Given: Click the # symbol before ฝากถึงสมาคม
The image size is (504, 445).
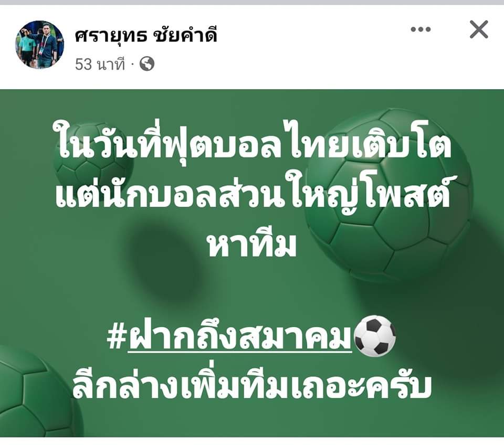Looking at the screenshot, I should (116, 338).
